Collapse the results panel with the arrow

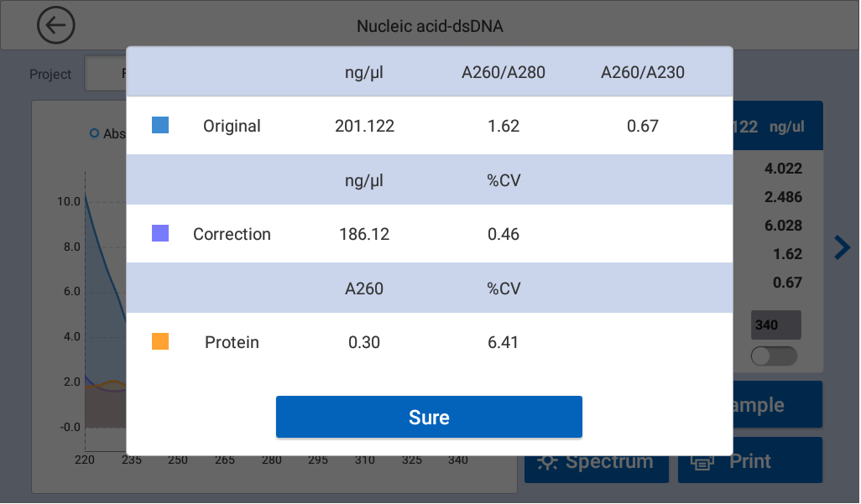point(841,247)
